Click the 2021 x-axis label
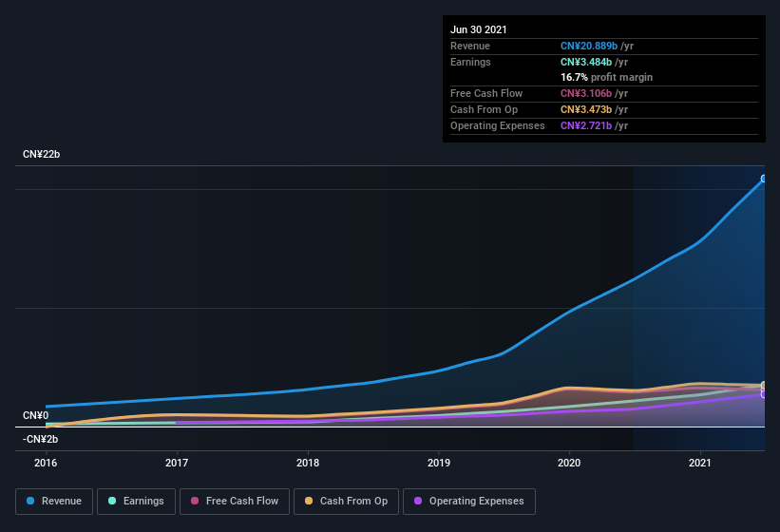 point(700,463)
